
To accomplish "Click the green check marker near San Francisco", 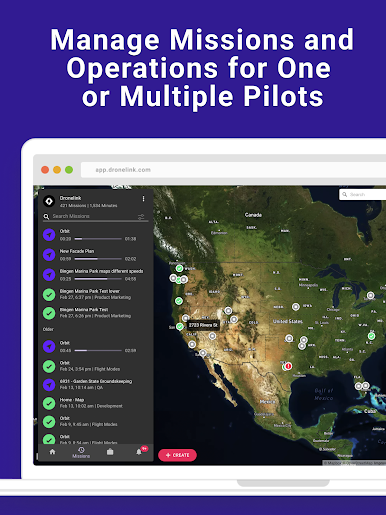I will click(180, 327).
